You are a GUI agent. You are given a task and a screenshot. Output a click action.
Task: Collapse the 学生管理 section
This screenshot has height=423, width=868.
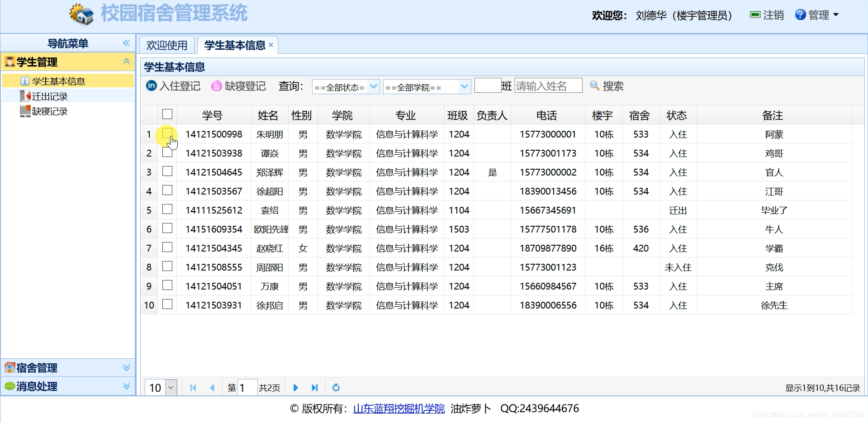pos(126,62)
